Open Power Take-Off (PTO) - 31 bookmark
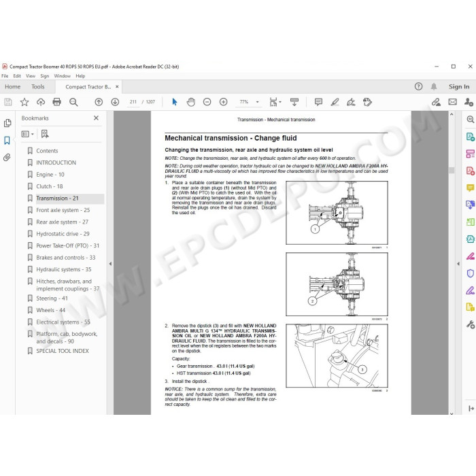This screenshot has height=476, width=476. (x=68, y=245)
